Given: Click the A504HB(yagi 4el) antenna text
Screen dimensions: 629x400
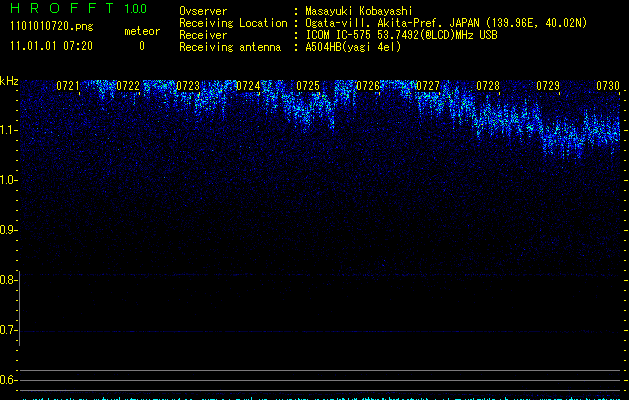Looking at the screenshot, I should pos(353,47).
